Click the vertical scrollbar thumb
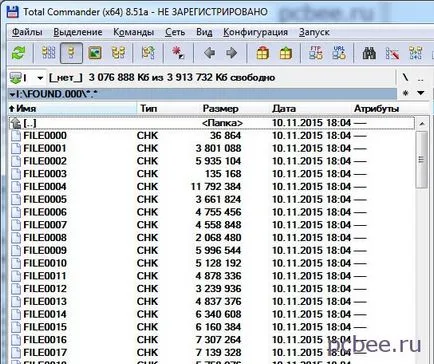The image size is (434, 364). tap(422, 160)
